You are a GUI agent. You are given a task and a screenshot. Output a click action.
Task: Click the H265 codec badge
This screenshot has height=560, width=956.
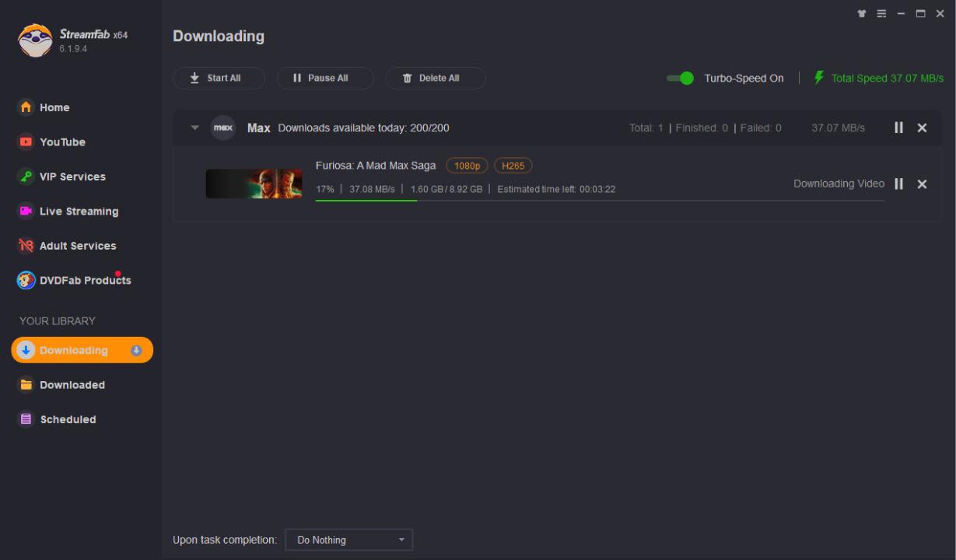513,166
